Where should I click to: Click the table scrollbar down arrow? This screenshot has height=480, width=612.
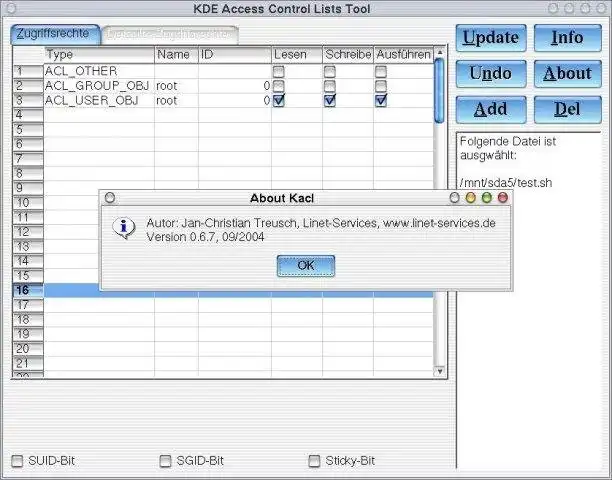coord(440,371)
